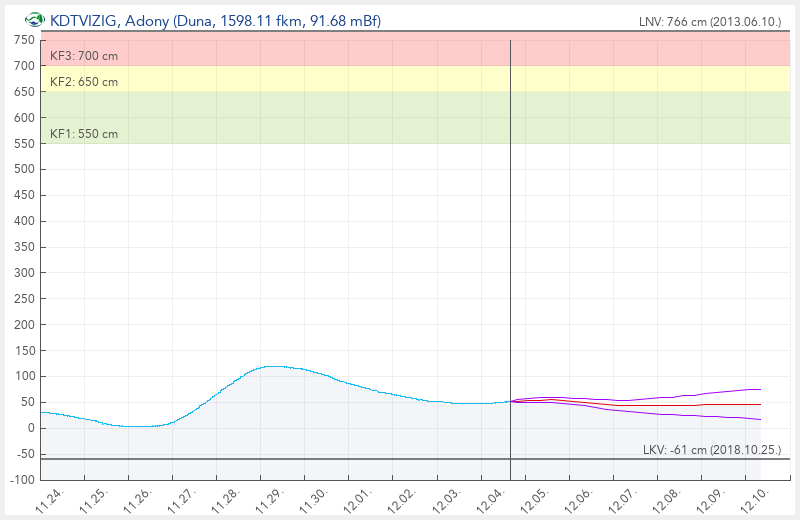This screenshot has width=800, height=520.
Task: Select the yellow KF2: 650 cm band
Action: click(400, 79)
